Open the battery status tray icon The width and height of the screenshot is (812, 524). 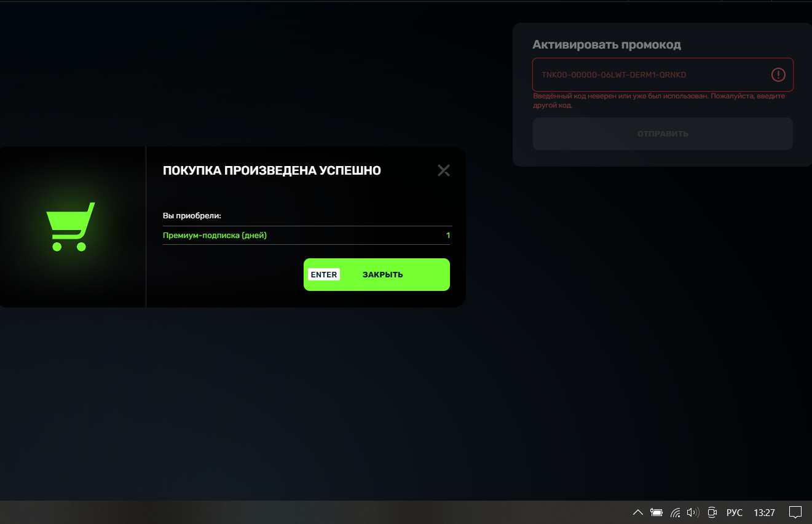[x=656, y=512]
